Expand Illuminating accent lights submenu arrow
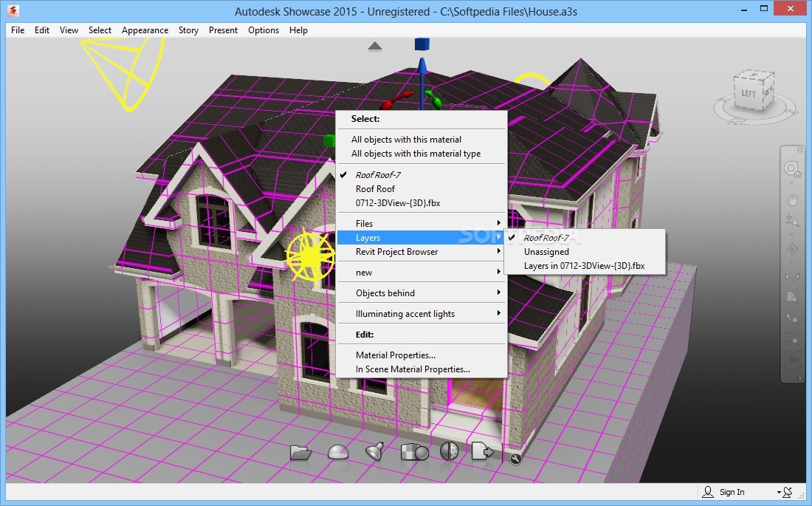Viewport: 812px width, 506px height. 499,313
